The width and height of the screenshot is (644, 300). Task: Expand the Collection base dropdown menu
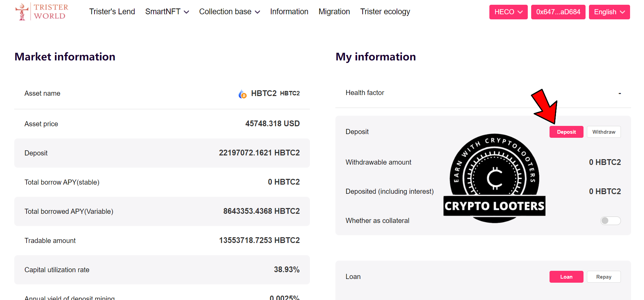229,12
